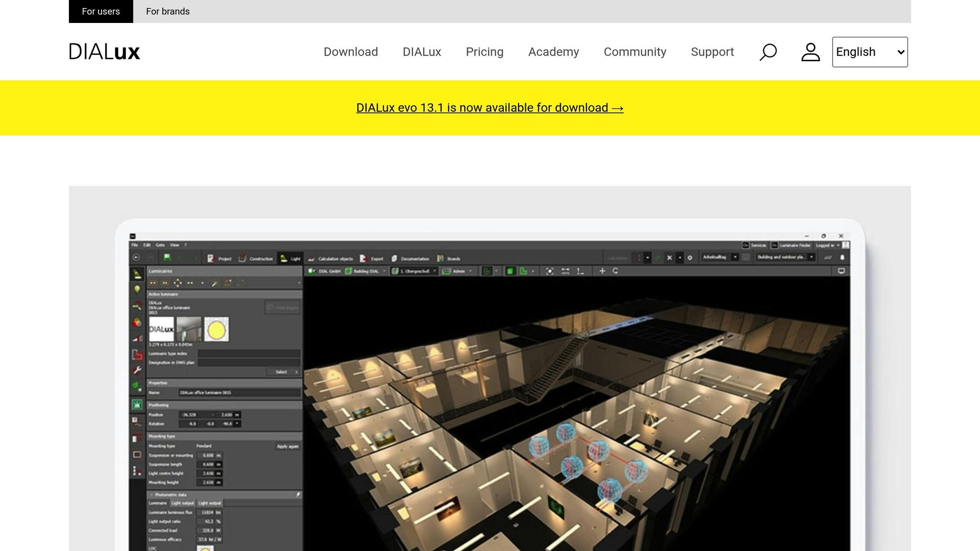The height and width of the screenshot is (551, 980).
Task: Open the Arbeitsalltag light scene dropdown
Action: point(735,257)
